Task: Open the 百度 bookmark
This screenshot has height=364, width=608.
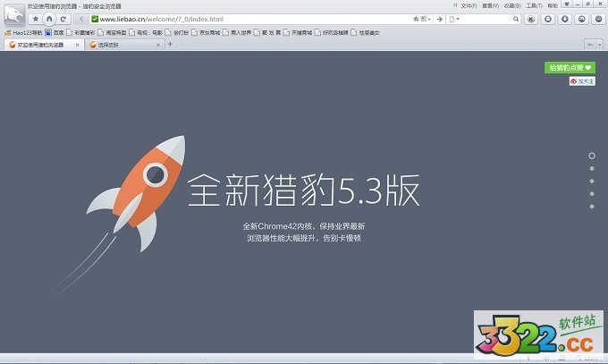Action: (x=55, y=32)
